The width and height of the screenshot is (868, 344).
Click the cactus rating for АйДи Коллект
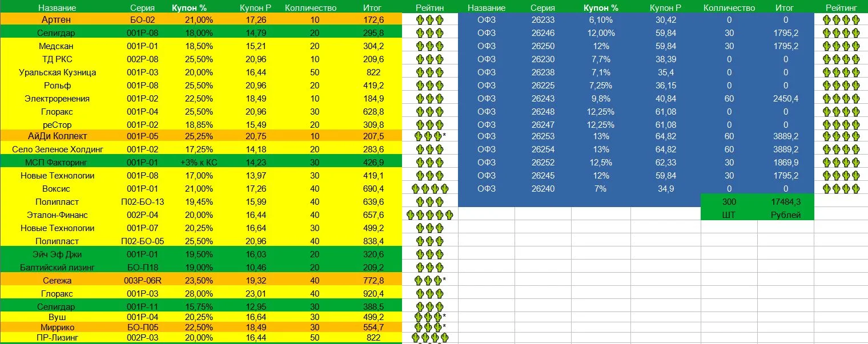point(430,136)
